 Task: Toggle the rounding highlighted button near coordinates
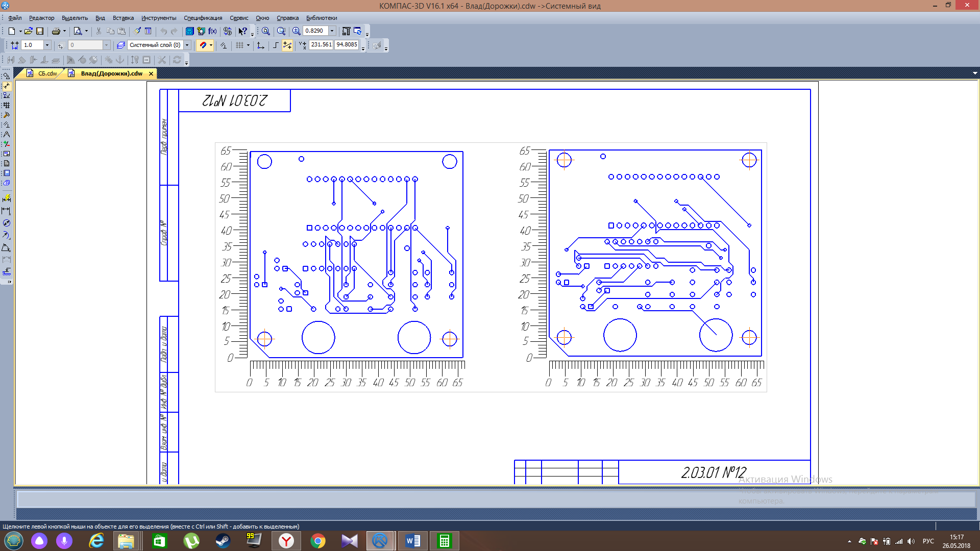287,45
